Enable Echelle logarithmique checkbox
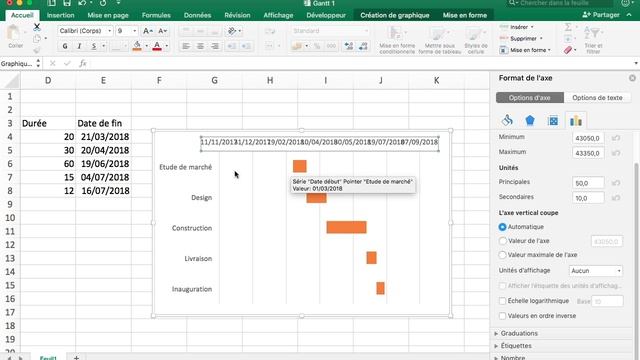Viewport: 640px width, 360px height. coord(502,301)
